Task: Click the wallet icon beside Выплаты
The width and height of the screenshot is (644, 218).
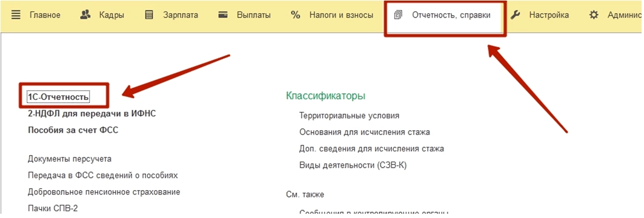Action: coord(223,15)
